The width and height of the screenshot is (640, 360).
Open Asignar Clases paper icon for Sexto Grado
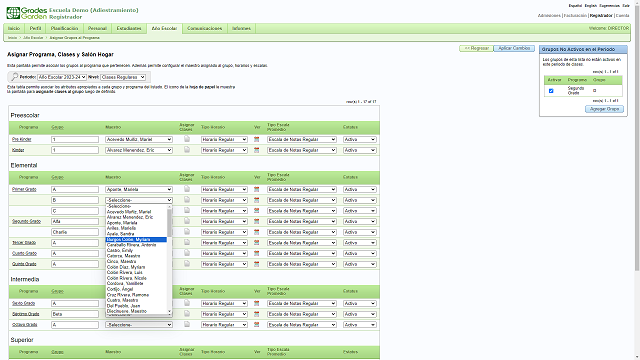(187, 303)
